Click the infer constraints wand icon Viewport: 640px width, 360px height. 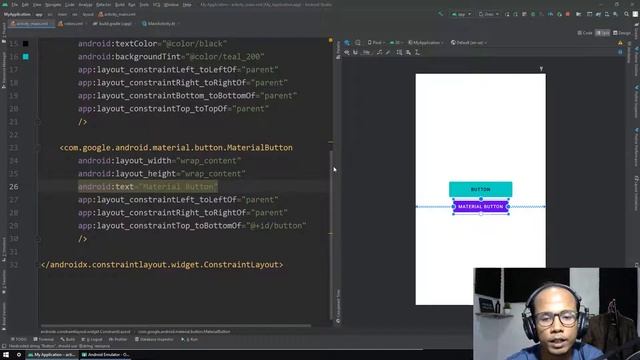[x=388, y=52]
